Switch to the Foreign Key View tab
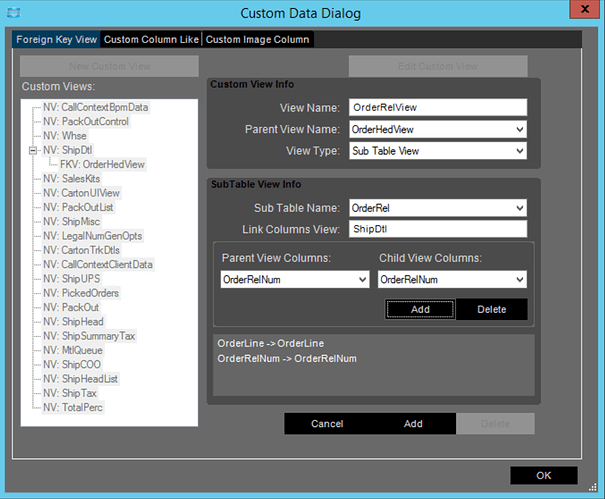This screenshot has width=605, height=499. [x=56, y=39]
